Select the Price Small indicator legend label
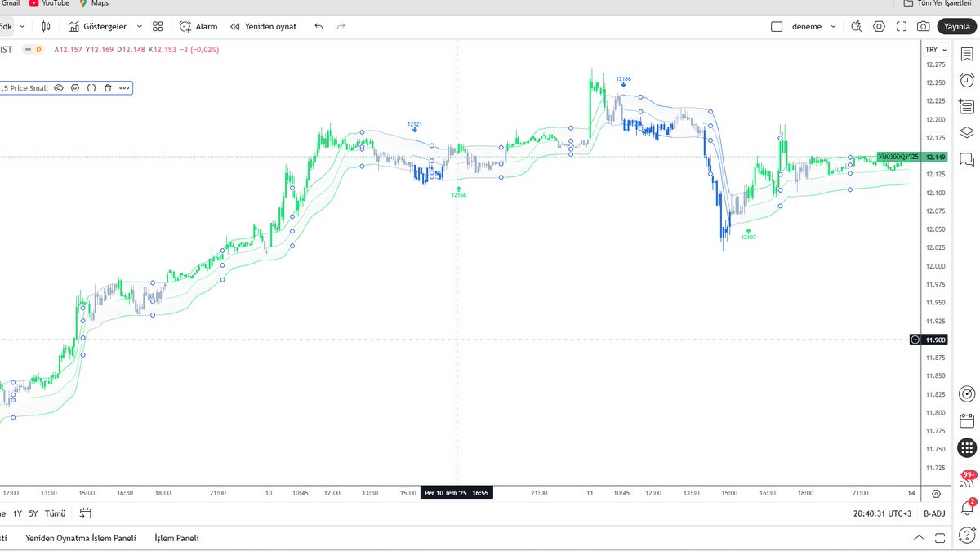This screenshot has width=980, height=551. click(25, 88)
